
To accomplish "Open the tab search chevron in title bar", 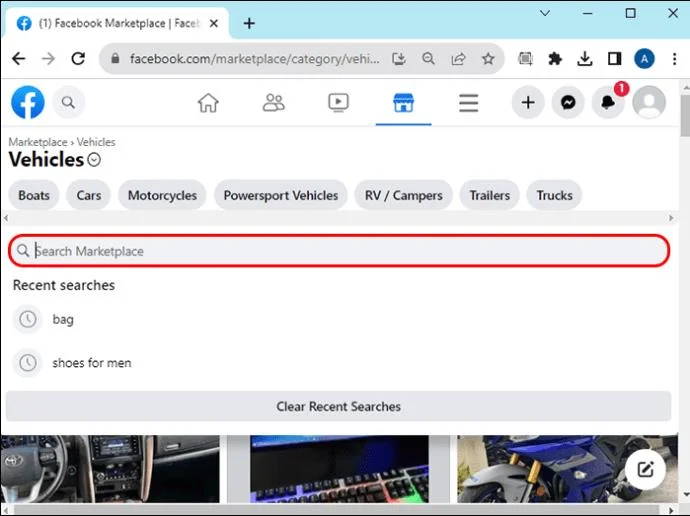I will pos(545,13).
